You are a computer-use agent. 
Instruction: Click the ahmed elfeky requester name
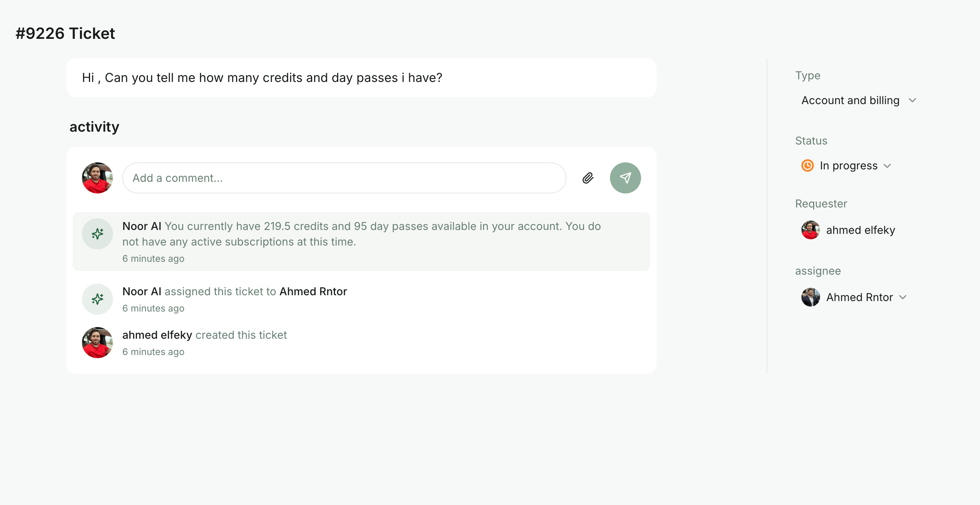(860, 230)
